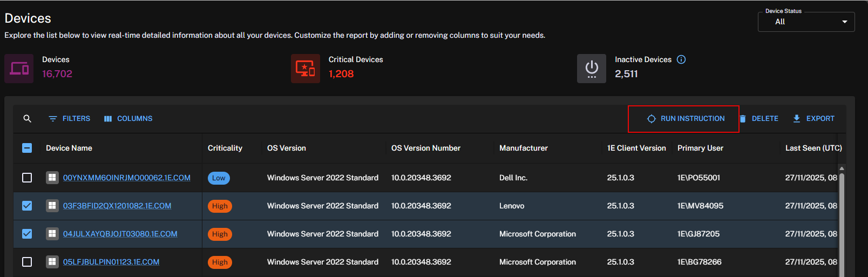
Task: Click the Inactive Devices info icon
Action: [681, 59]
